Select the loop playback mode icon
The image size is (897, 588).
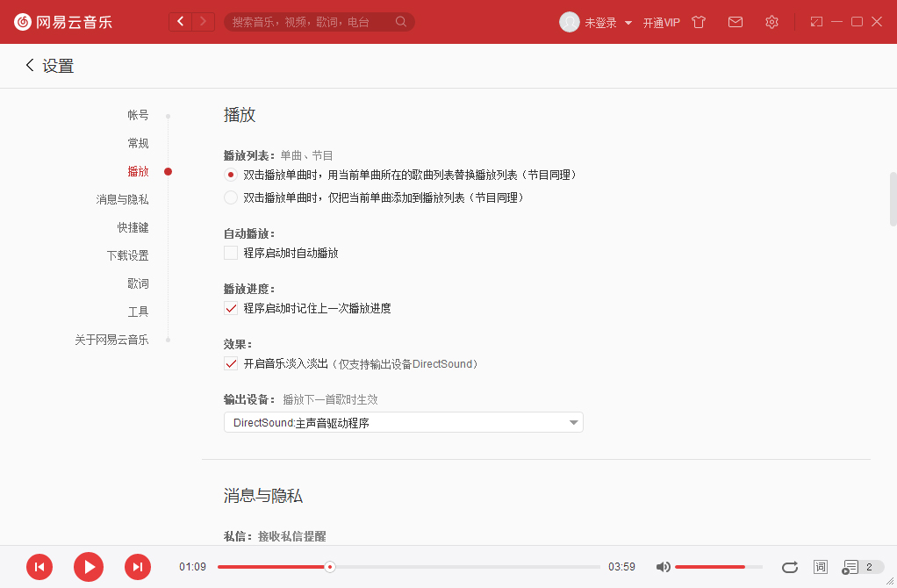pyautogui.click(x=789, y=567)
